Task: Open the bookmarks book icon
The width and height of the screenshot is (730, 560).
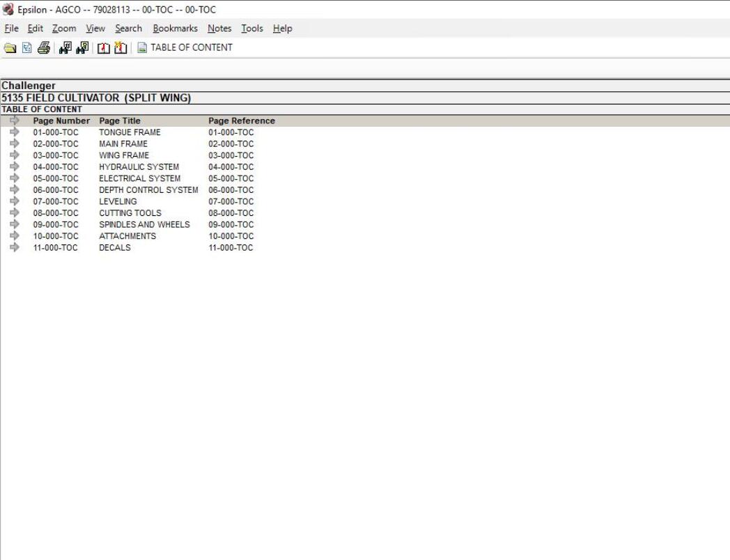Action: pyautogui.click(x=103, y=47)
